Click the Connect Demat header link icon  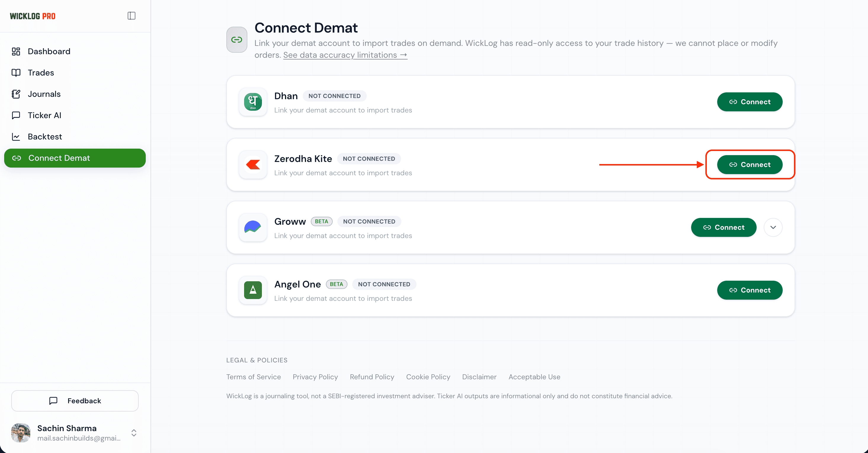pos(236,40)
